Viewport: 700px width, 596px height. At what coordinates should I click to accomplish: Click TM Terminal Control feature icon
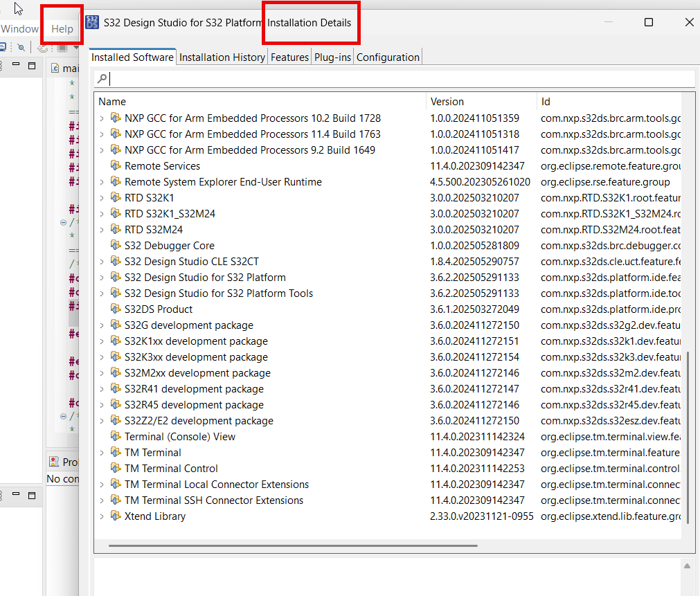click(116, 468)
